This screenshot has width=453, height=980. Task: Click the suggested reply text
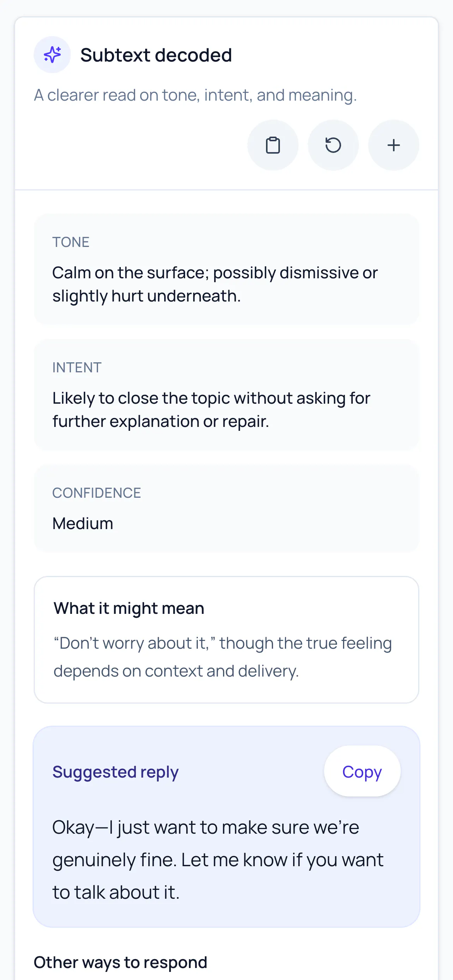coord(218,860)
